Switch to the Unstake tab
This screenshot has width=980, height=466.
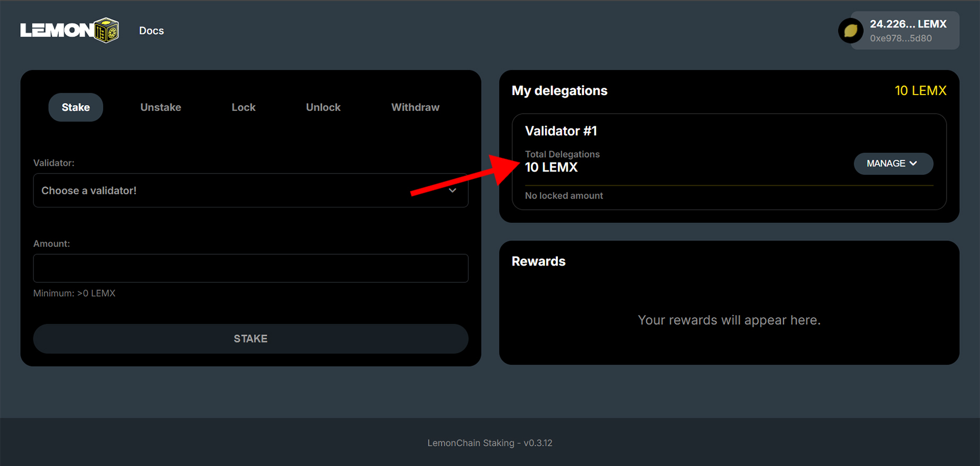[x=161, y=107]
